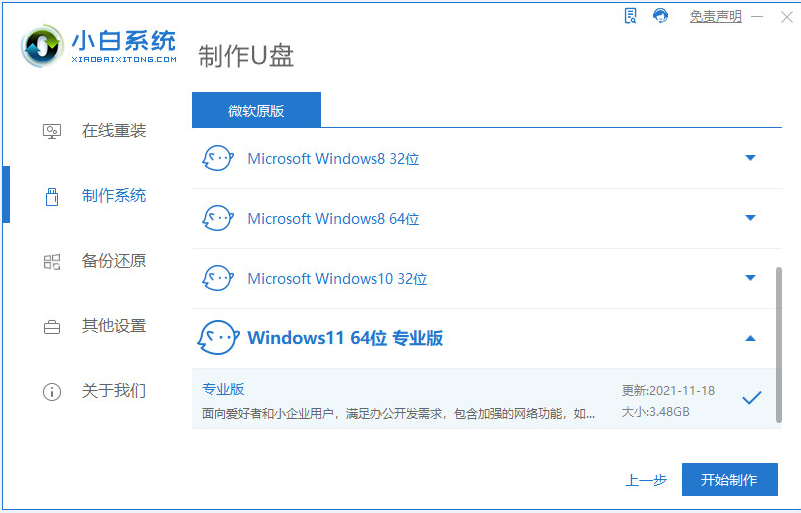801x513 pixels.
Task: Expand the Windows8 32位 dropdown arrow
Action: (x=750, y=158)
